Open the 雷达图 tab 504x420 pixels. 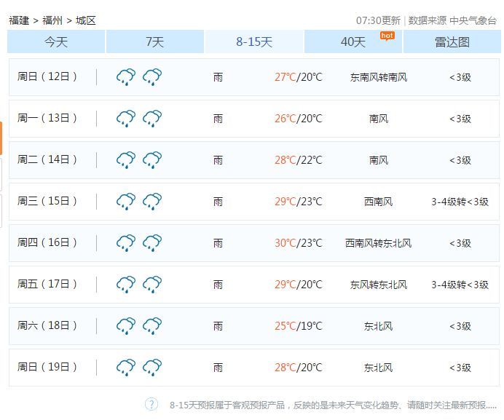coord(452,41)
